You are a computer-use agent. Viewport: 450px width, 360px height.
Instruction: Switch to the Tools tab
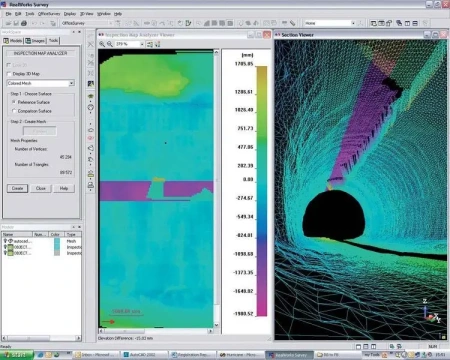(x=53, y=41)
